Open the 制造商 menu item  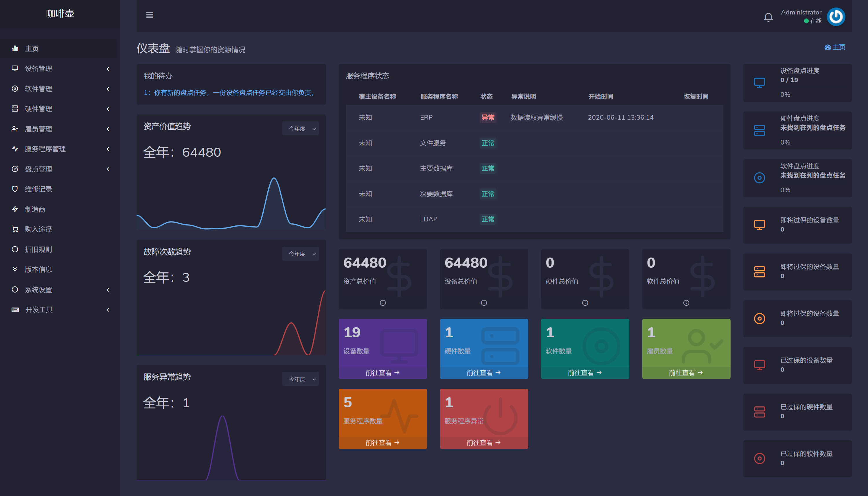click(x=35, y=209)
